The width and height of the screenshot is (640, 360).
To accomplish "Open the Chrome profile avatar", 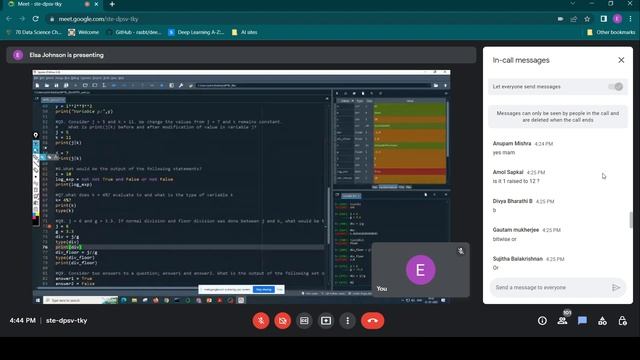I will (617, 19).
